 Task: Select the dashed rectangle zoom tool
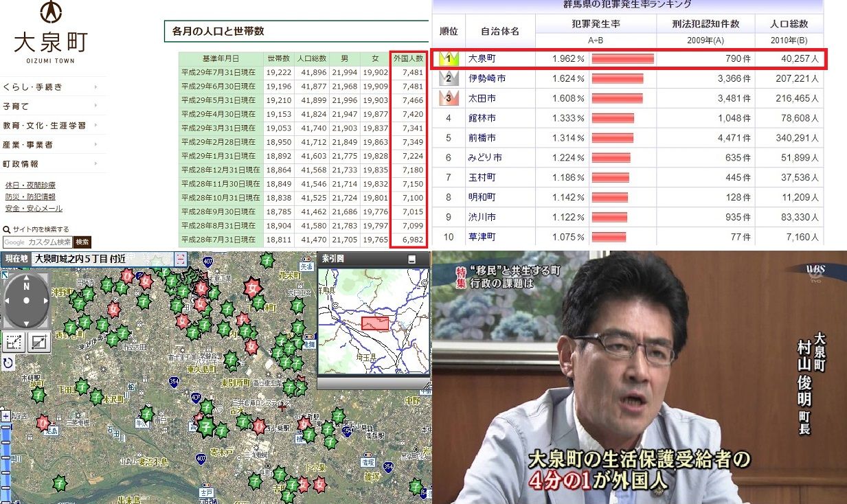14,342
